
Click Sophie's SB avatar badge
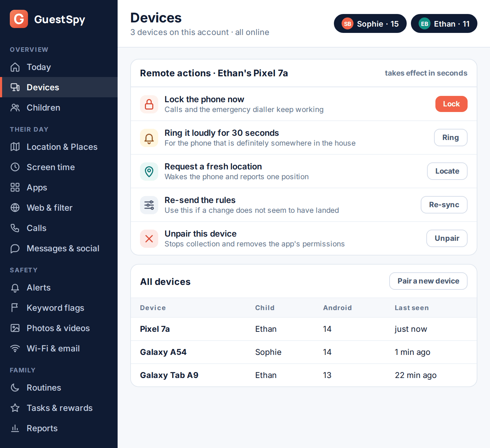348,24
